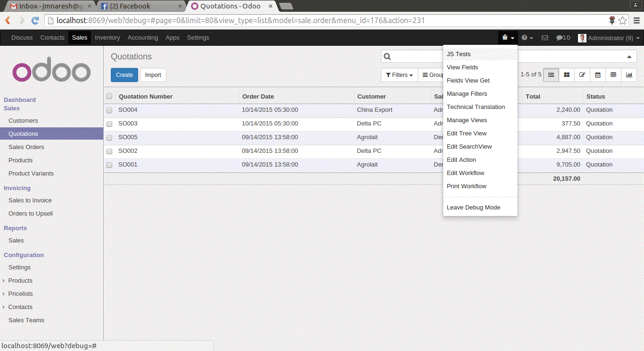
Task: Choose Manage Filters entry
Action: (480, 94)
